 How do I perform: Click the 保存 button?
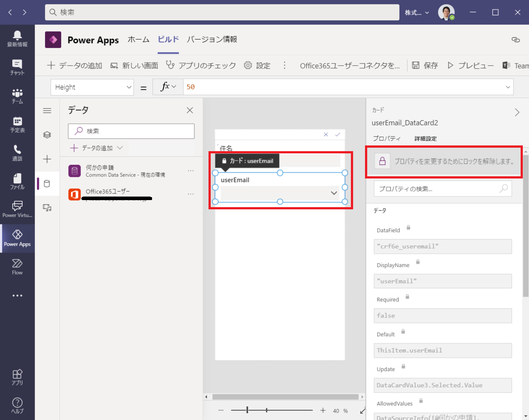click(x=425, y=65)
